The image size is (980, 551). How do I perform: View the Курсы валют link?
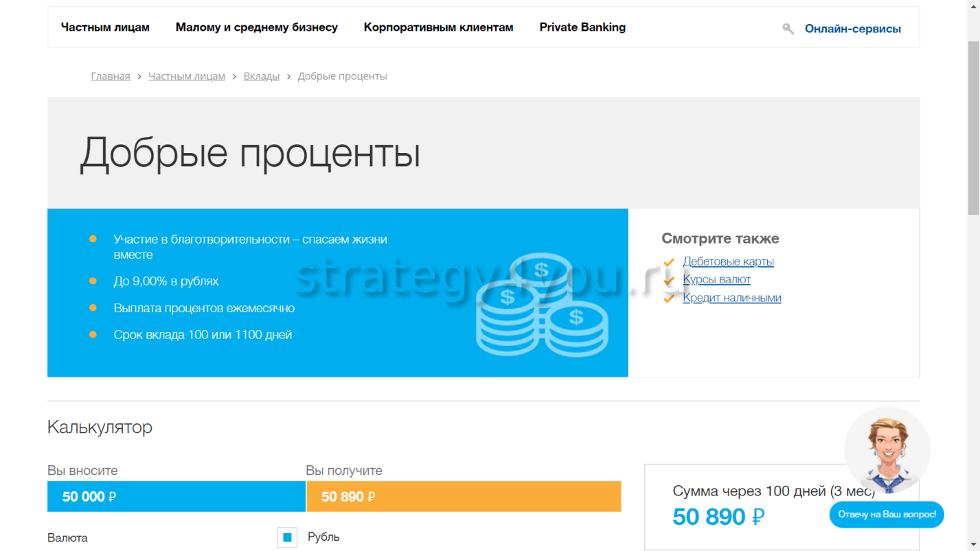point(716,279)
